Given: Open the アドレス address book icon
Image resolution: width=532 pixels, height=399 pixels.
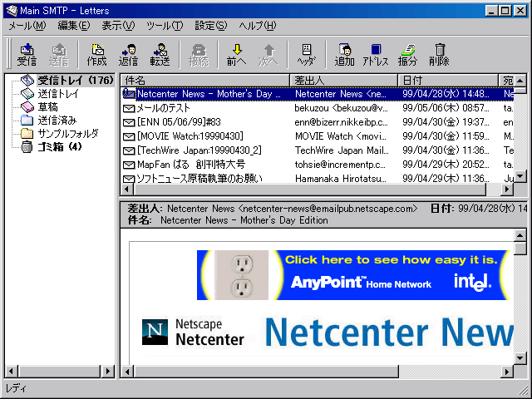Looking at the screenshot, I should coord(376,55).
